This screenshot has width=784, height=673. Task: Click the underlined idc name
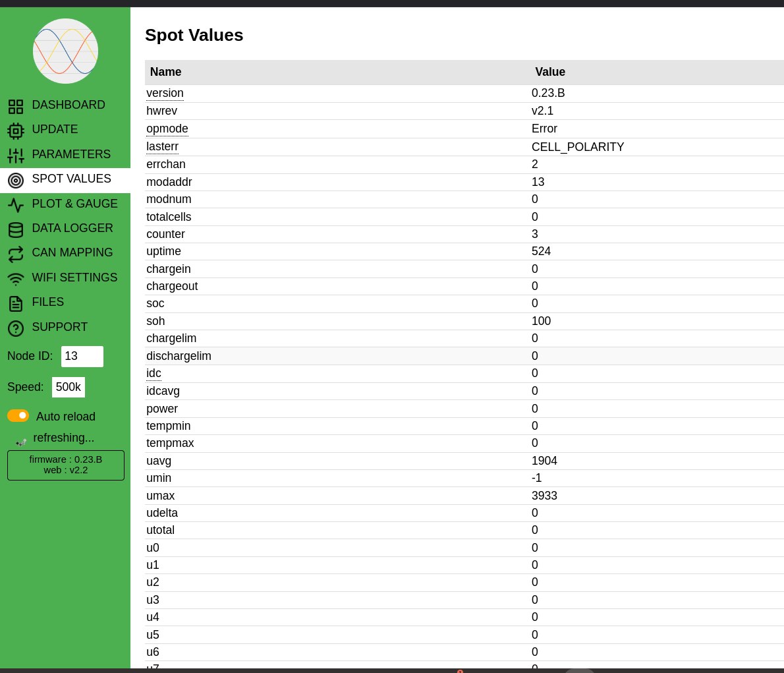pos(154,373)
